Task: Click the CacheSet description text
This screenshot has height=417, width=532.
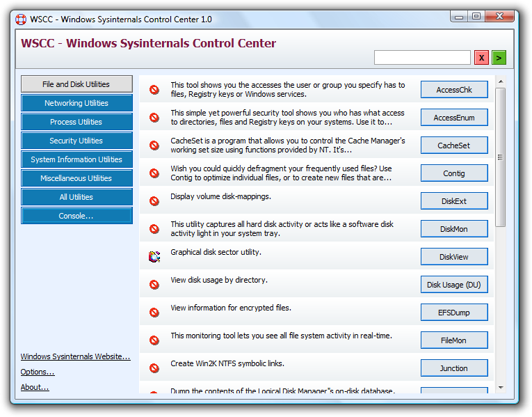Action: 288,145
